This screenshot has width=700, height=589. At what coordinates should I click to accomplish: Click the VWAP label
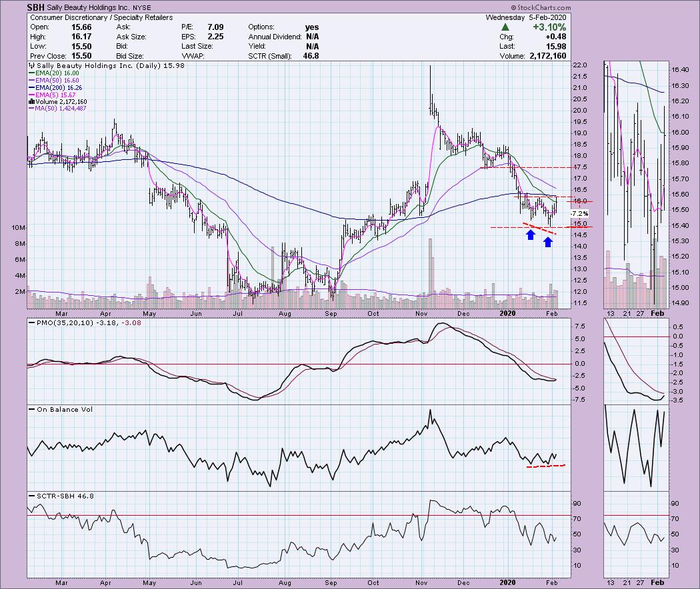(x=192, y=56)
